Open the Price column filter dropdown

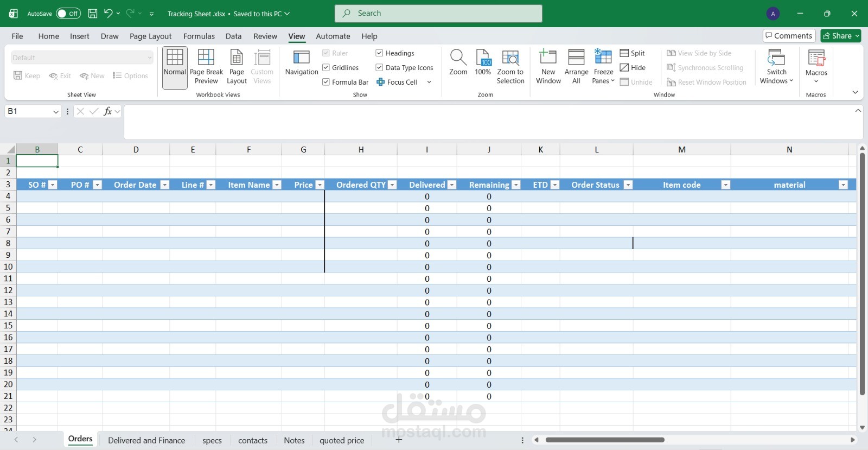pos(320,185)
